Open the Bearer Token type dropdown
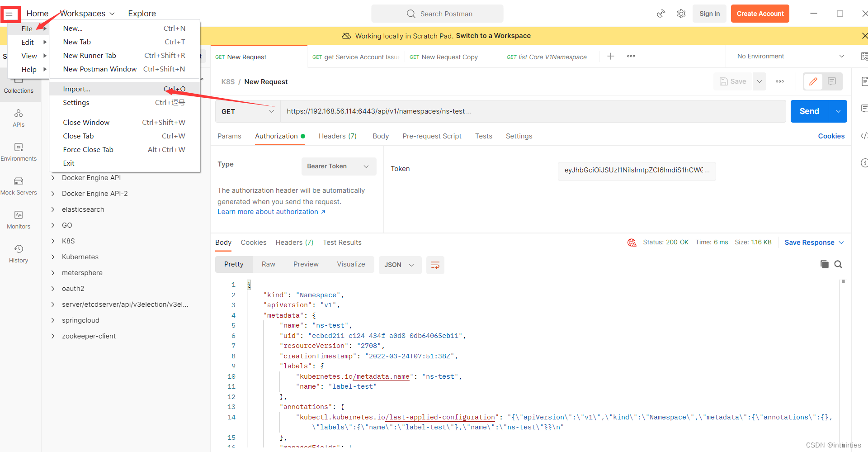 pyautogui.click(x=339, y=166)
